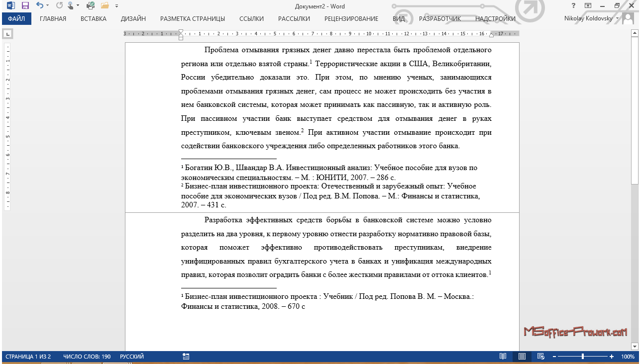Switch to Read Mode view
The height and width of the screenshot is (364, 641).
pyautogui.click(x=503, y=357)
